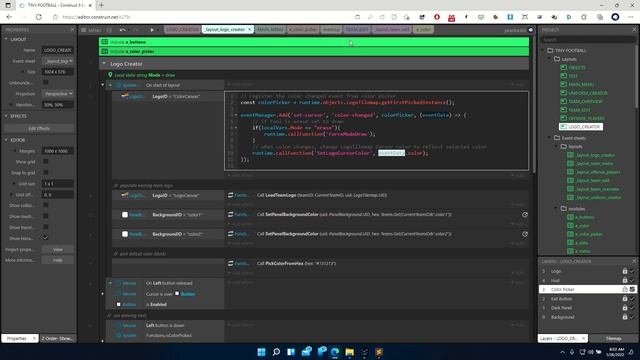Switch to the e_color_picker tab

tap(303, 30)
